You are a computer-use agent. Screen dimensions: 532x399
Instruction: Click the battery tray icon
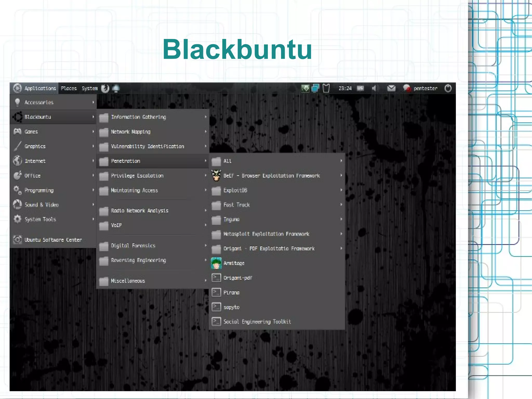(326, 88)
